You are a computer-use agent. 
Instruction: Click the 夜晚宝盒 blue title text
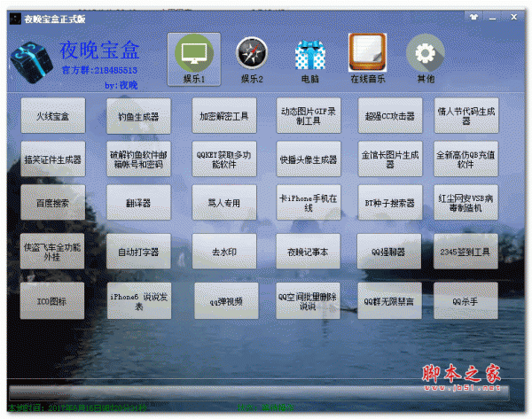(99, 50)
